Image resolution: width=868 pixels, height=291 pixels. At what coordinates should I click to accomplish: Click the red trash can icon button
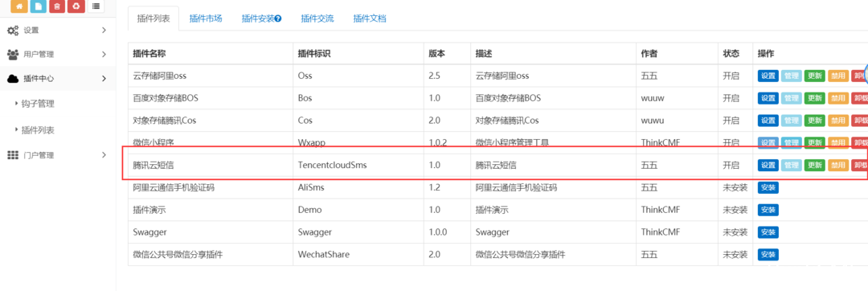pos(56,6)
